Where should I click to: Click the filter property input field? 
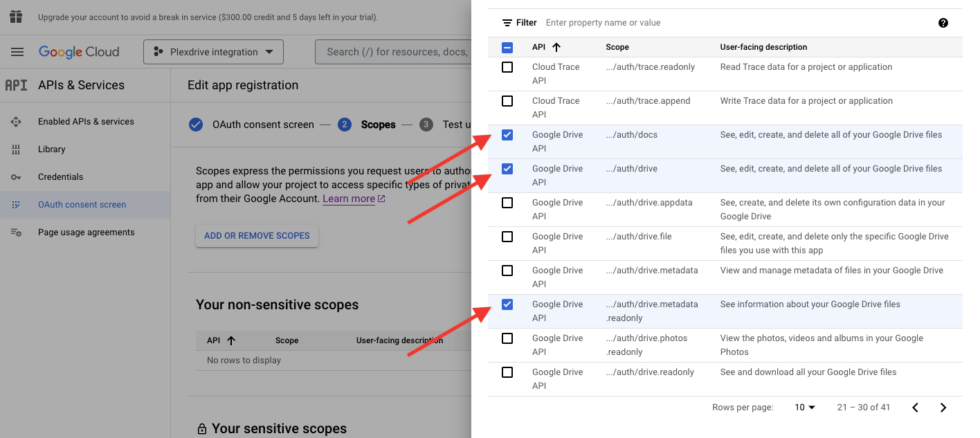(x=734, y=23)
